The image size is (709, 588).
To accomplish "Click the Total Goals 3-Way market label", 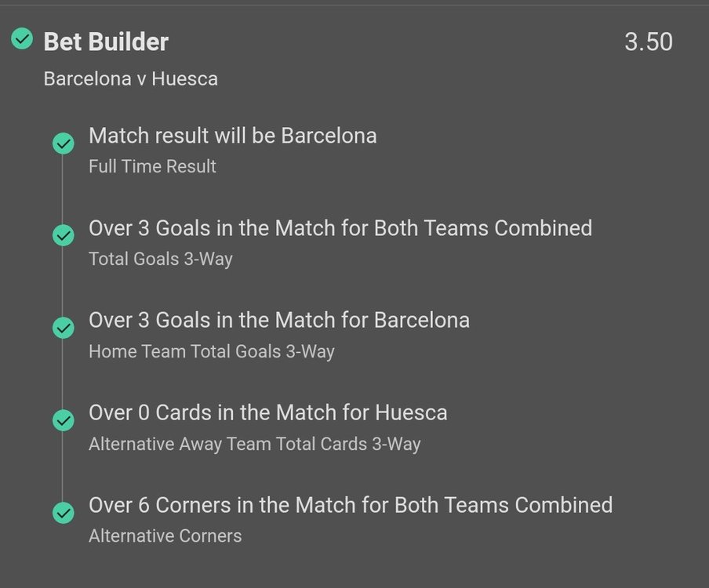I will pos(160,259).
